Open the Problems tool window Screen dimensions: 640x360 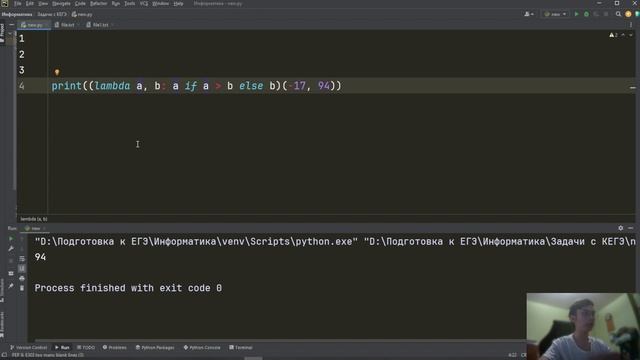click(115, 348)
